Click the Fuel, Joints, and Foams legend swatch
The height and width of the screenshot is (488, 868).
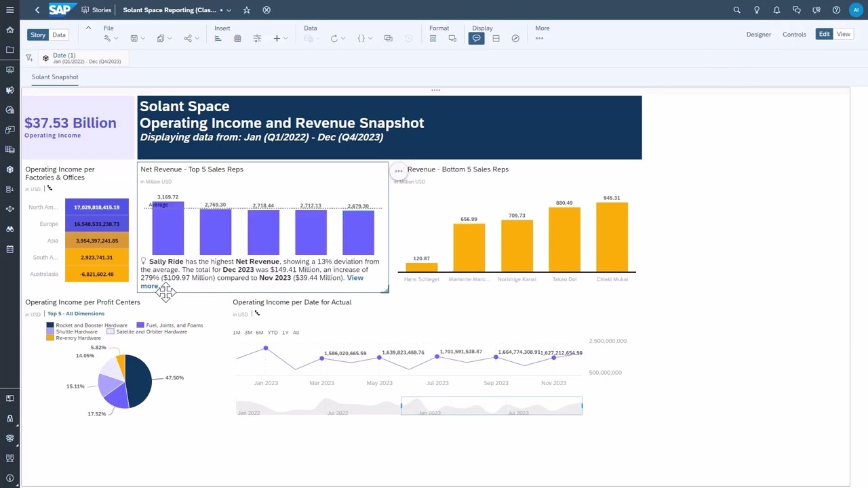pyautogui.click(x=140, y=325)
